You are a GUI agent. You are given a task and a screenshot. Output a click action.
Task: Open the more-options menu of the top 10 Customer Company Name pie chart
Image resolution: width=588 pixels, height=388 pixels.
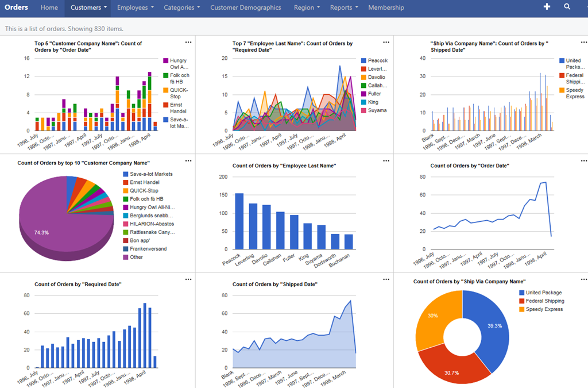point(188,161)
